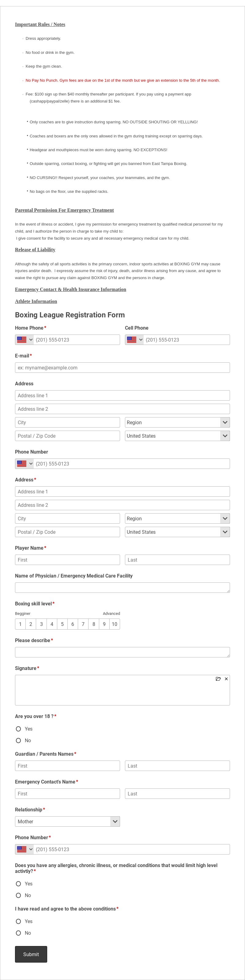The width and height of the screenshot is (245, 980).
Task: Select boxing skill level 8
Action: (x=94, y=624)
